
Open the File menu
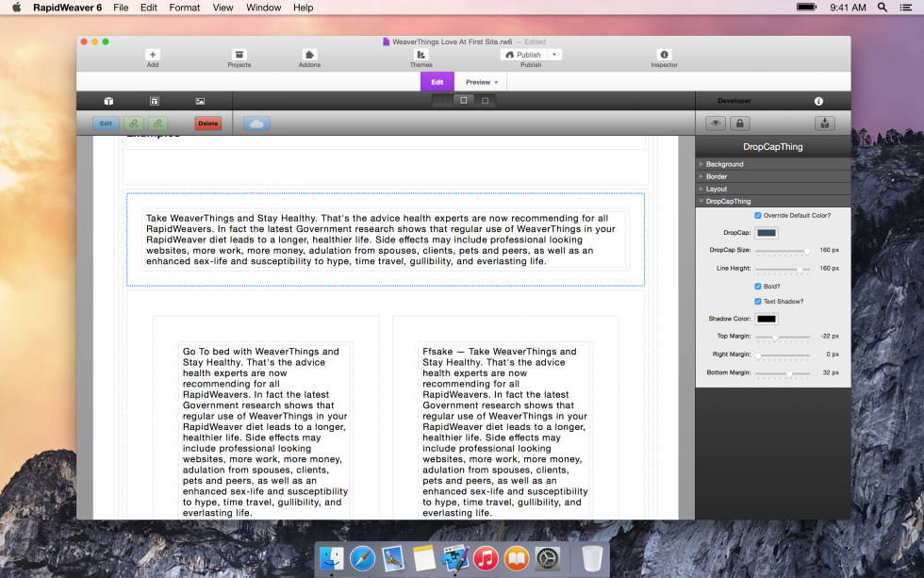(x=121, y=8)
